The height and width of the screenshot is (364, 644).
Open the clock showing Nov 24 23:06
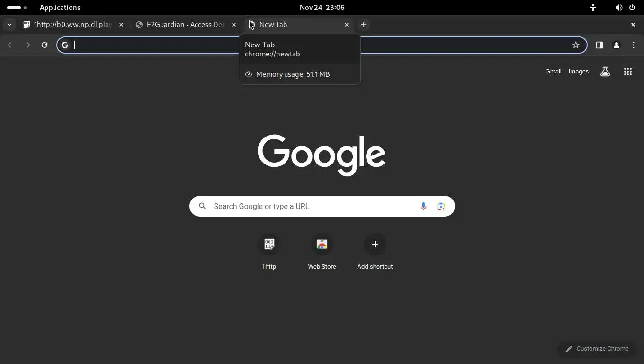322,8
